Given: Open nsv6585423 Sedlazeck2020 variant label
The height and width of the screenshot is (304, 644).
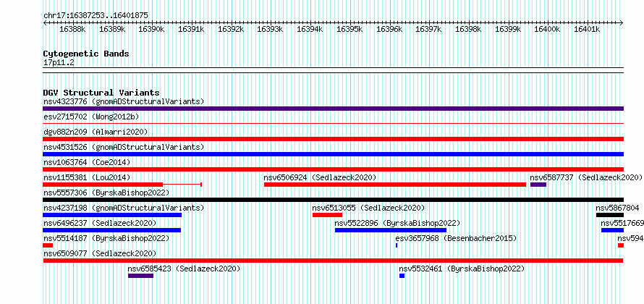Looking at the screenshot, I should (184, 269).
